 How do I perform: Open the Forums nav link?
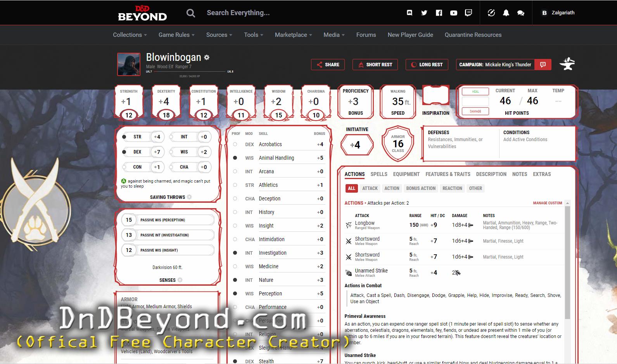[x=366, y=35]
